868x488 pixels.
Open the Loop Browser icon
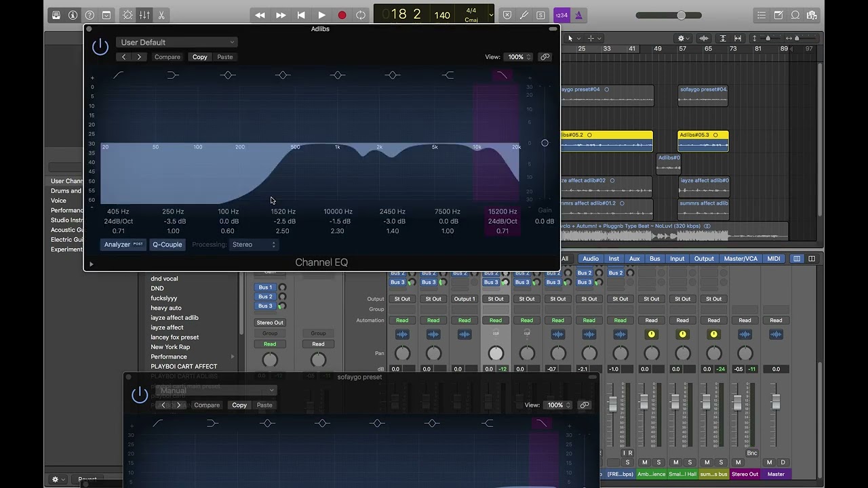pos(795,15)
